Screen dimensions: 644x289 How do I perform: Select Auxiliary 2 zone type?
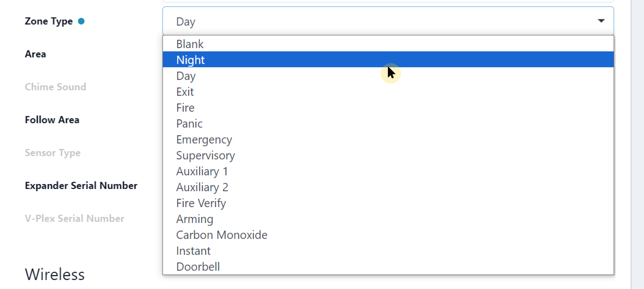pos(202,187)
